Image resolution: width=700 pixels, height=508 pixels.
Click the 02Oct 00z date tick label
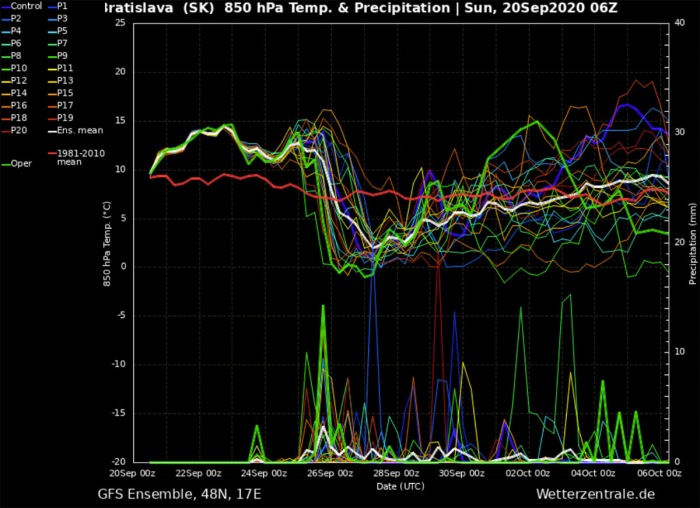coord(527,473)
